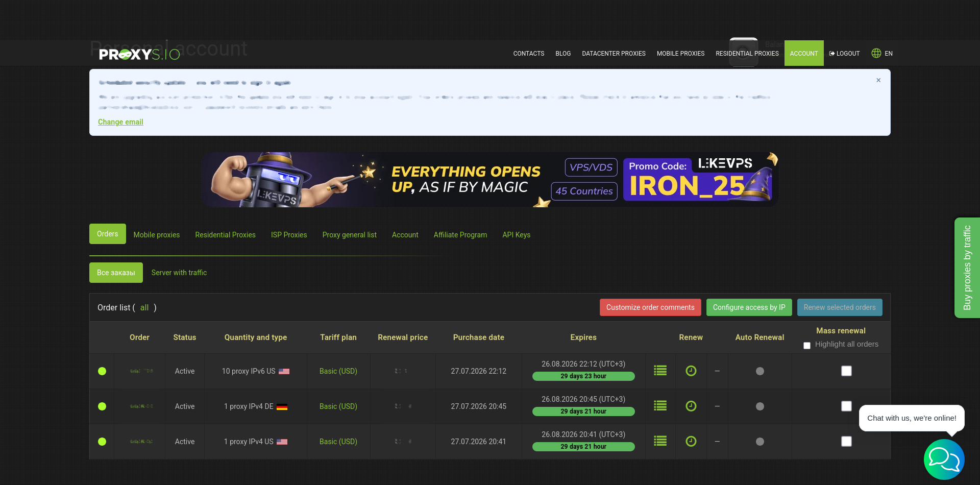Open the Account tab
The width and height of the screenshot is (980, 485).
coord(405,235)
